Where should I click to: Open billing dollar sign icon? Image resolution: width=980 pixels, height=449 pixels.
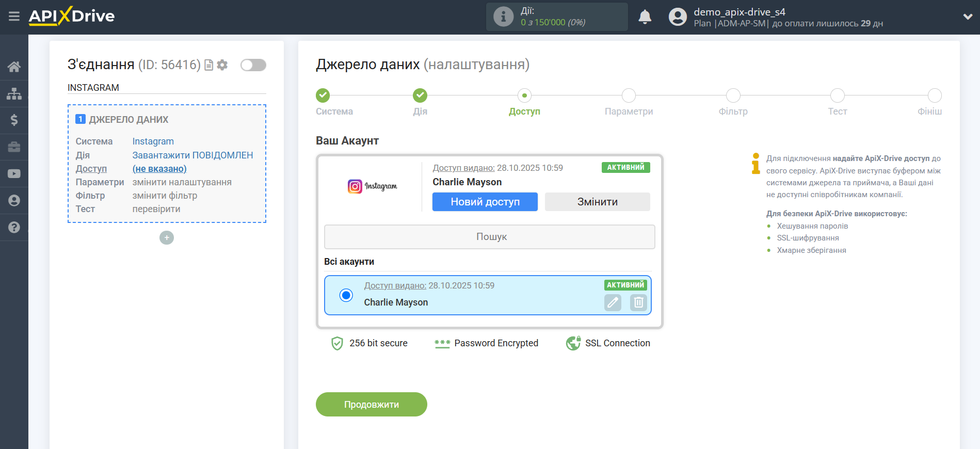coord(14,120)
